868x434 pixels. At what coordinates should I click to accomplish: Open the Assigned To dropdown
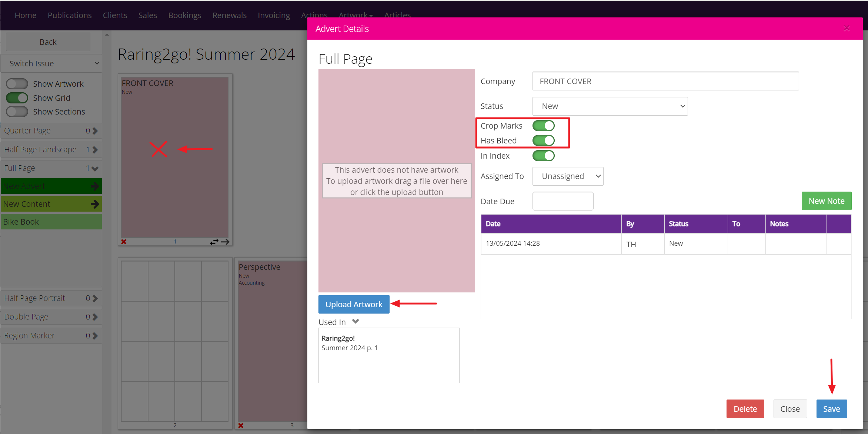click(568, 176)
